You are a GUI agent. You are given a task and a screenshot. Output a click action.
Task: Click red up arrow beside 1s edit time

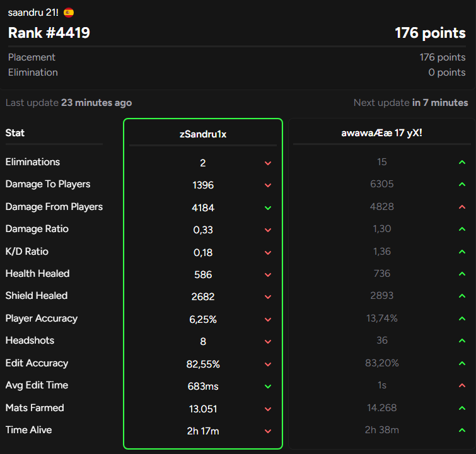coord(462,385)
